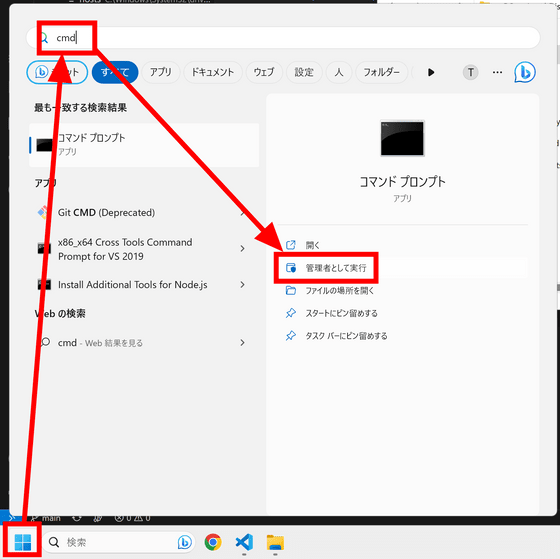Expand the Install Additional Tools for Node.js chevron

(x=242, y=285)
